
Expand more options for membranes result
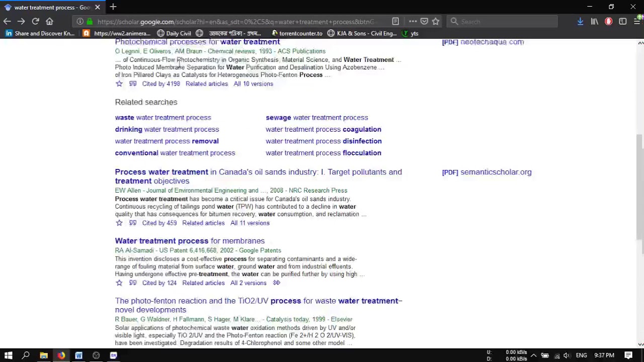pyautogui.click(x=276, y=283)
